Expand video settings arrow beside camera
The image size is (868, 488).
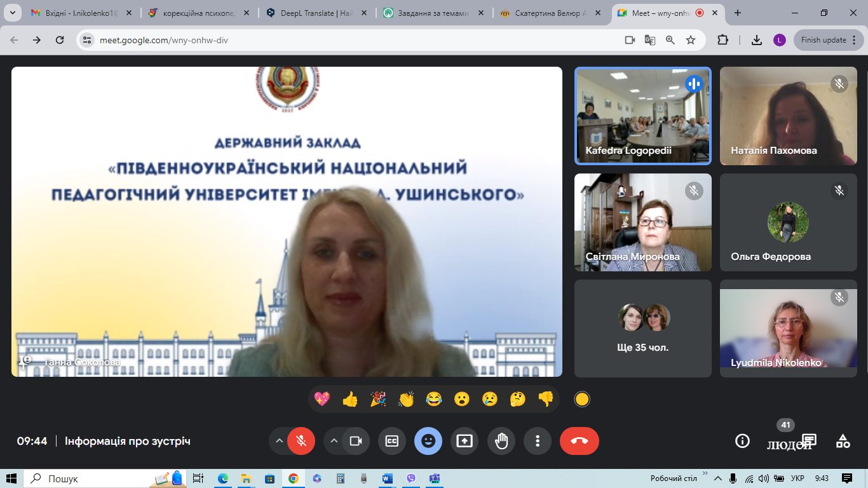click(334, 441)
